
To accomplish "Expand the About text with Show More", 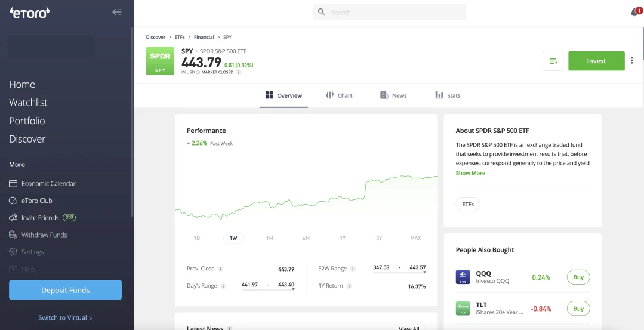I will 470,173.
